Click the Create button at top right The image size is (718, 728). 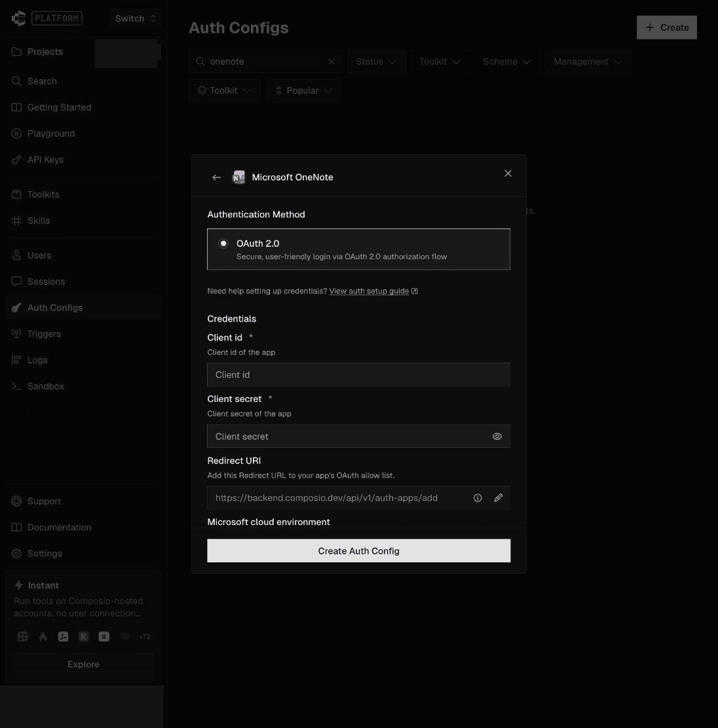(x=666, y=27)
